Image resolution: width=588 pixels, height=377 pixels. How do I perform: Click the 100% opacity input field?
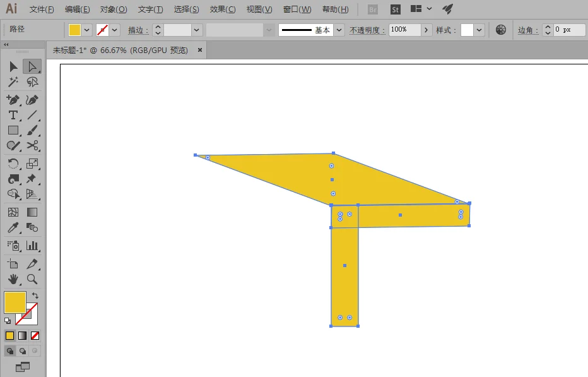[x=405, y=30]
